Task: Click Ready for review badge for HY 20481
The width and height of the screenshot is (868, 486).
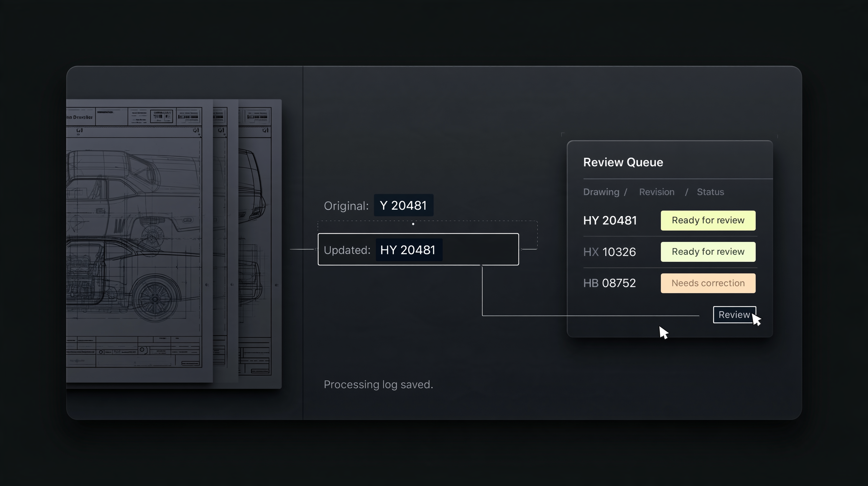Action: pyautogui.click(x=708, y=220)
